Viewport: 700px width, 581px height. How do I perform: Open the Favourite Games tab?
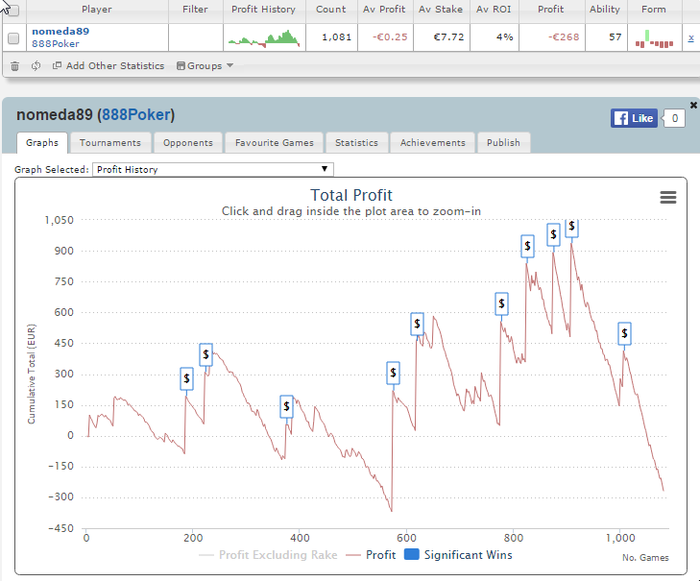tap(274, 143)
